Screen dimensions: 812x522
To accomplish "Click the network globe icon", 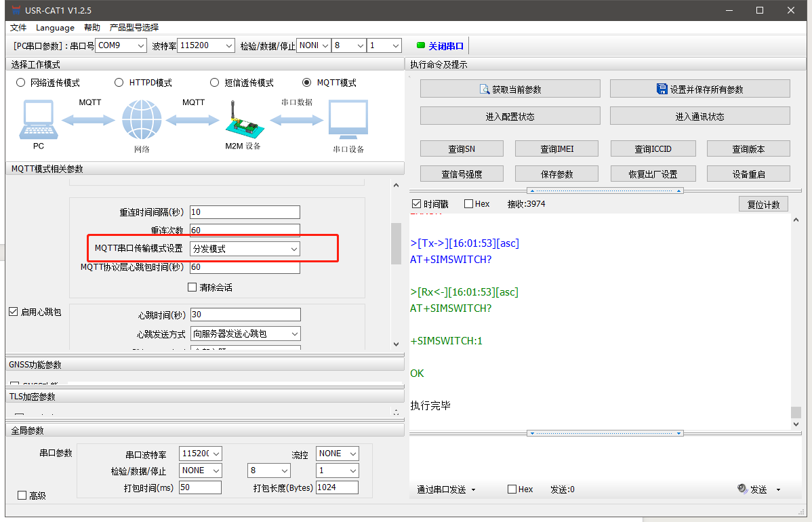I will point(142,119).
